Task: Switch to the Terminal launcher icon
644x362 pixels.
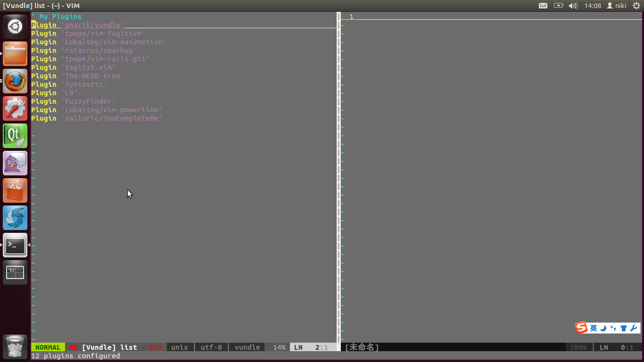Action: [15, 245]
